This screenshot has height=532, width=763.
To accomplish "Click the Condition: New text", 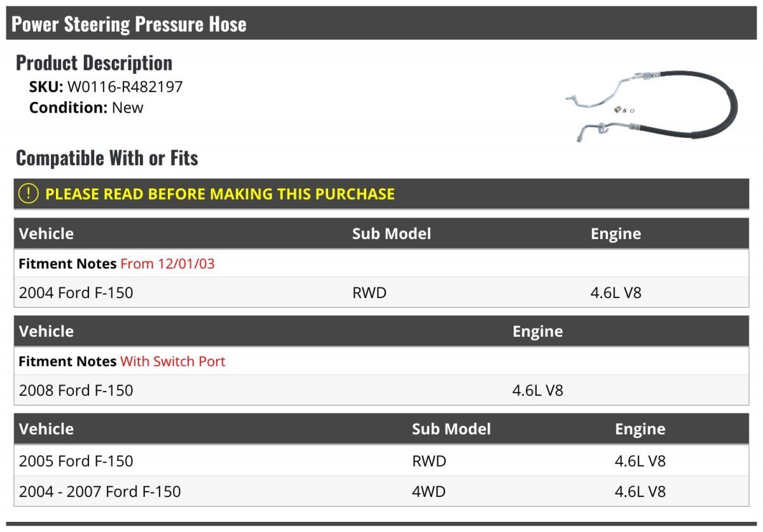I will coord(86,107).
